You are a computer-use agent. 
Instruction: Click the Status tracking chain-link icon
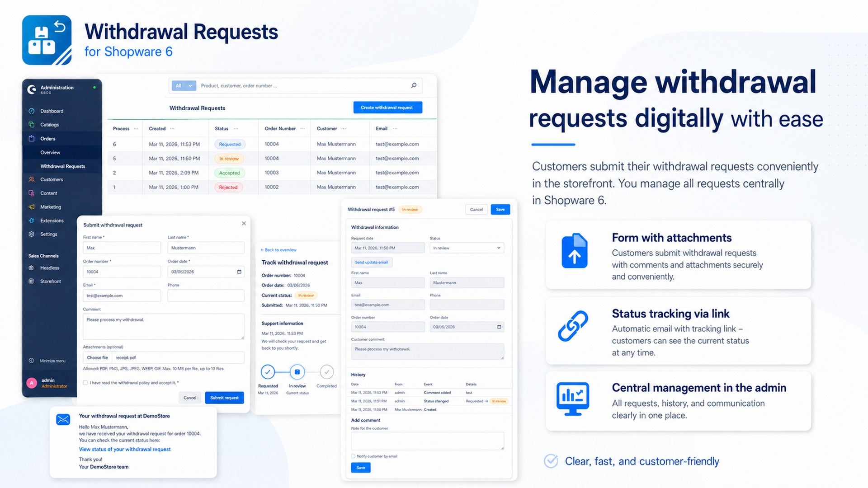click(573, 326)
